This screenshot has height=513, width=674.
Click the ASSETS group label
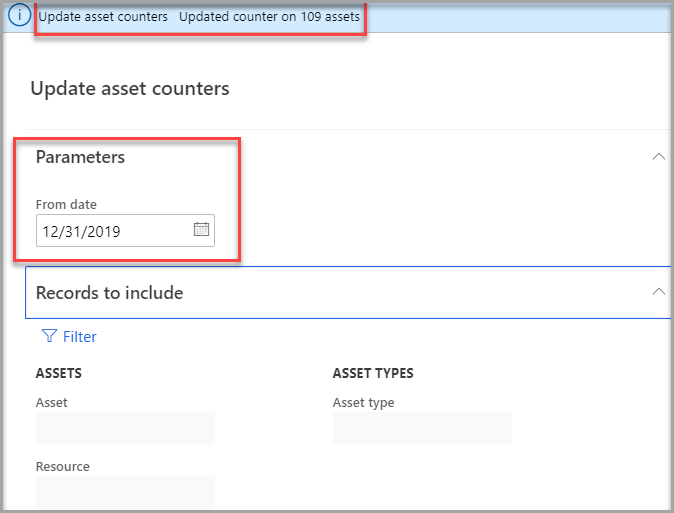pyautogui.click(x=59, y=373)
